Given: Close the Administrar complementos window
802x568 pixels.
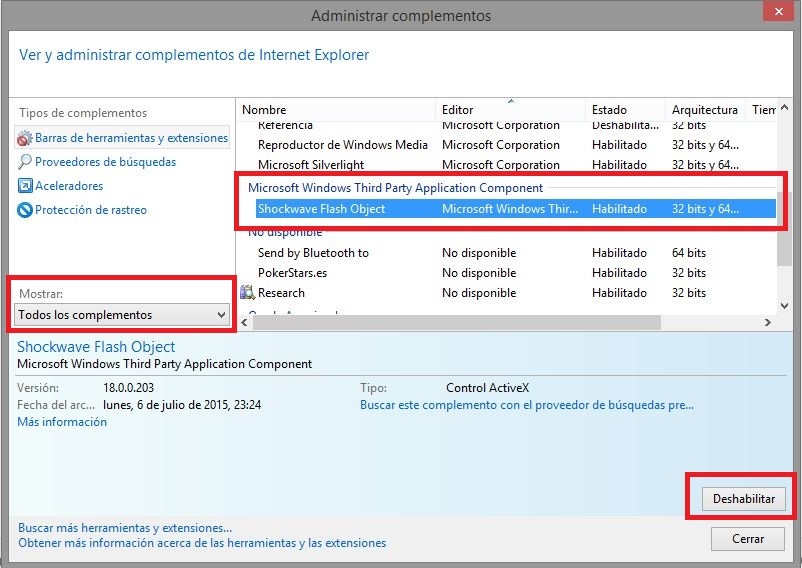Looking at the screenshot, I should coord(778,11).
